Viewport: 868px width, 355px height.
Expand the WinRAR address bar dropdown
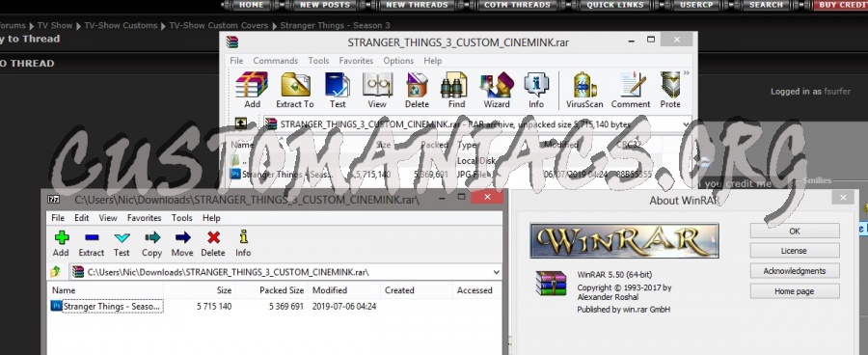pyautogui.click(x=687, y=124)
